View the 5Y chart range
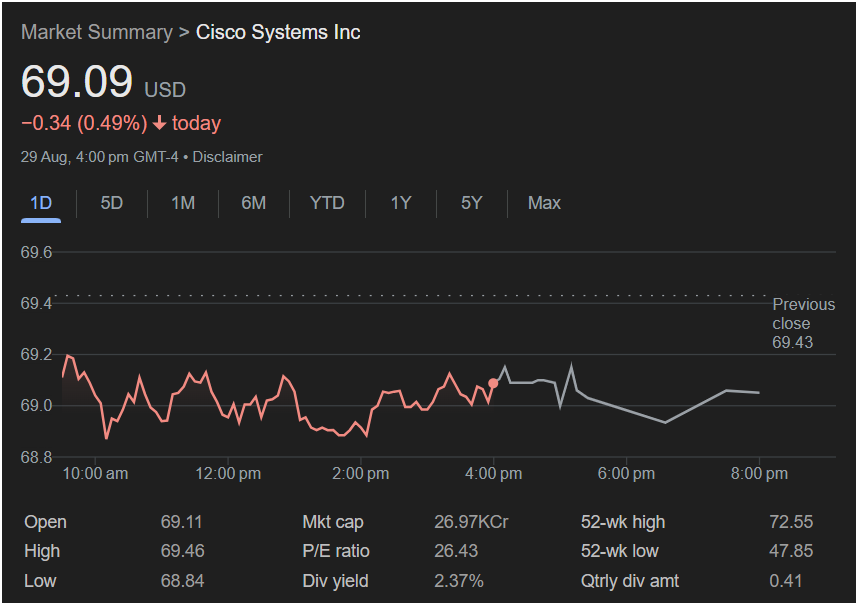This screenshot has width=858, height=605. point(472,203)
